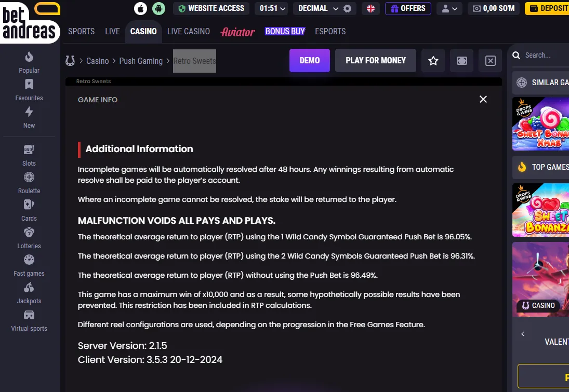This screenshot has height=392, width=569.
Task: Open Favourites in sidebar
Action: [29, 90]
